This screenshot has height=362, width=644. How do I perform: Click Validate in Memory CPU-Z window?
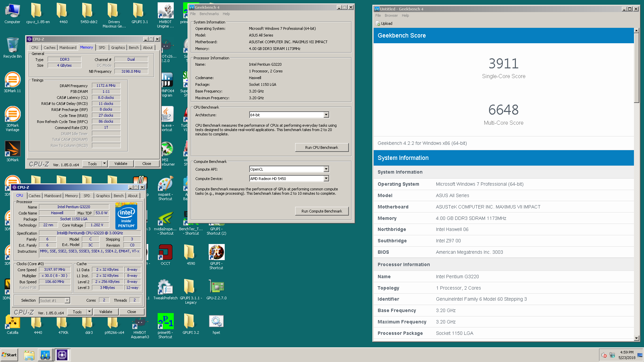121,164
